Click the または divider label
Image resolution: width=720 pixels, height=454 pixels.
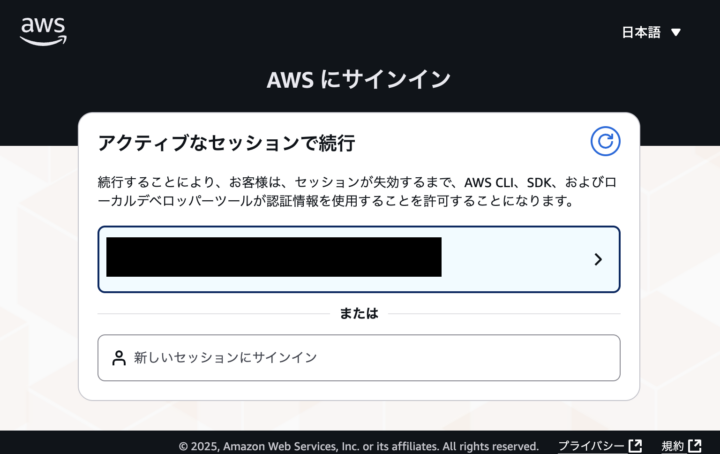(359, 313)
